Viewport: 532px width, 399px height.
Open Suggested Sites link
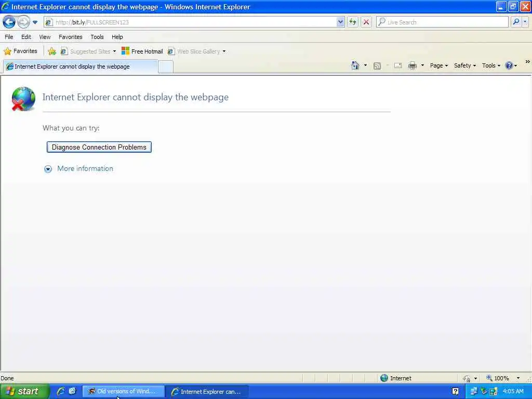[x=86, y=51]
